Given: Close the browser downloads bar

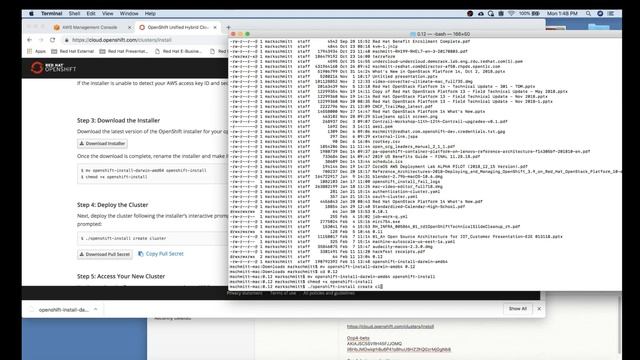Looking at the screenshot, I should 539,309.
